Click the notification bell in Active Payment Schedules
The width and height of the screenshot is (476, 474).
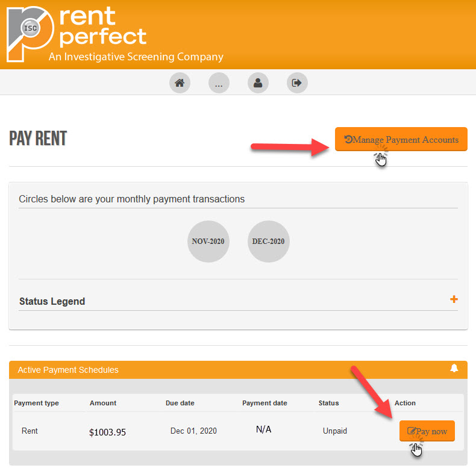pos(454,369)
